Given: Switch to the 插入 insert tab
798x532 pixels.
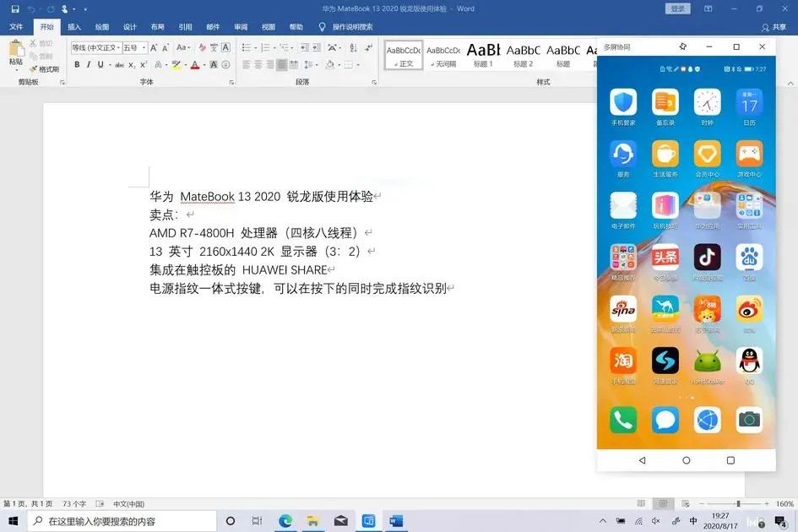Looking at the screenshot, I should point(74,26).
